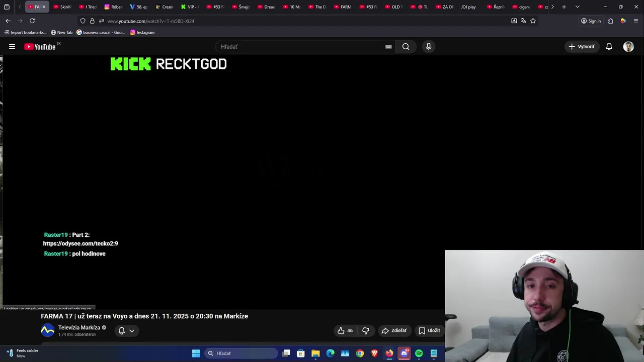Open File Explorer from the taskbar

[315, 353]
